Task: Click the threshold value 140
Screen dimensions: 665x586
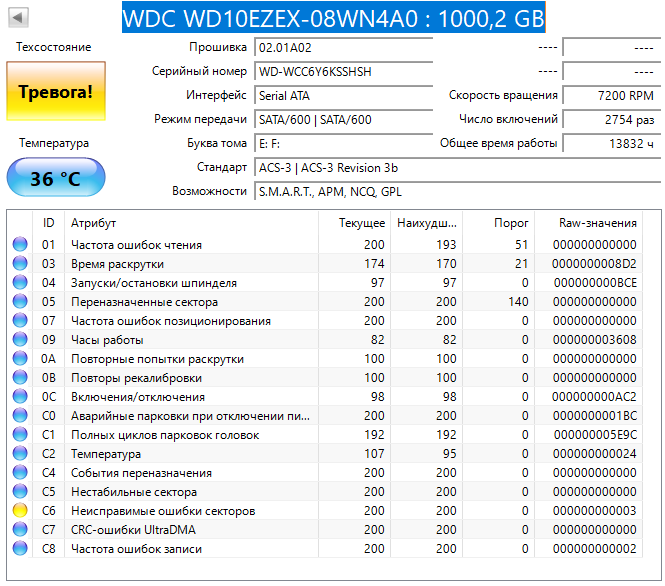Action: click(518, 301)
